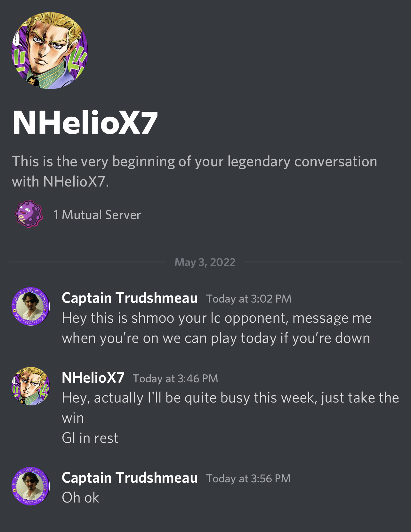Click the 1 Mutual Server label
This screenshot has height=532, width=411.
click(97, 215)
